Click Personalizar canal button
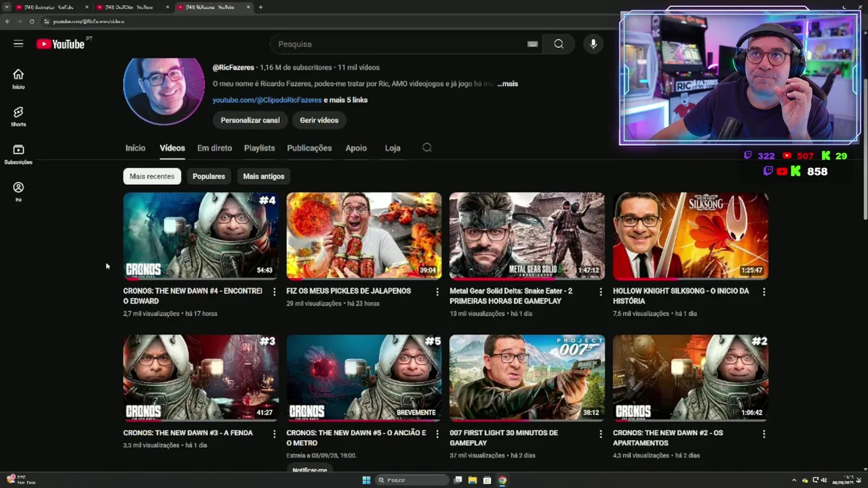868x488 pixels. [x=250, y=120]
